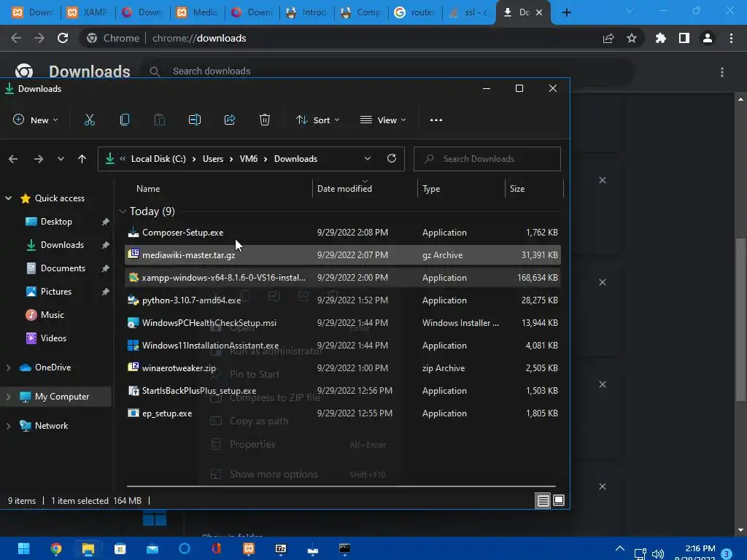This screenshot has height=560, width=747.
Task: Open File Explorer from the taskbar
Action: coord(88,548)
